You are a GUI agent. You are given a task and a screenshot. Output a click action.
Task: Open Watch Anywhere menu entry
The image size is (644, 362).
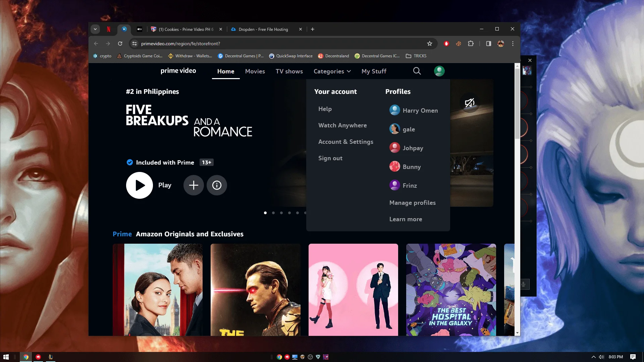click(342, 125)
